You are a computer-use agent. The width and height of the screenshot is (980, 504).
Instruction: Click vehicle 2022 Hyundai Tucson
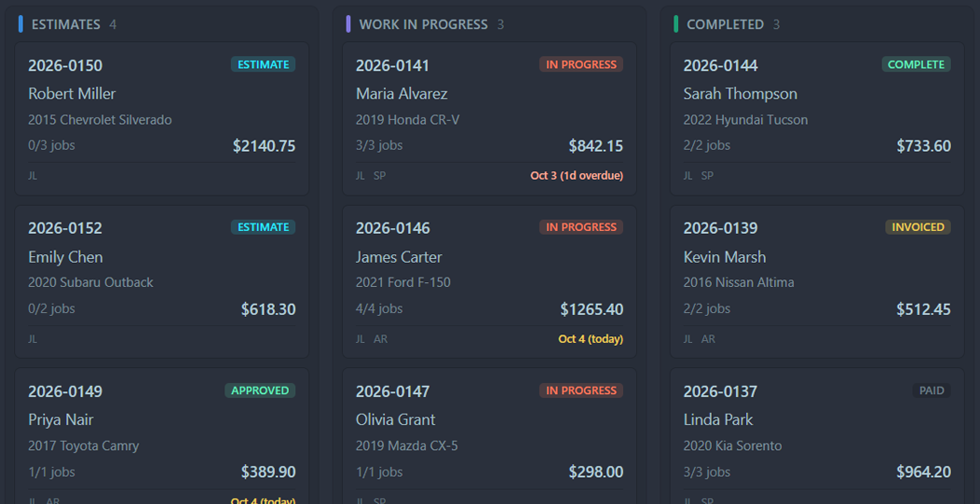[745, 120]
